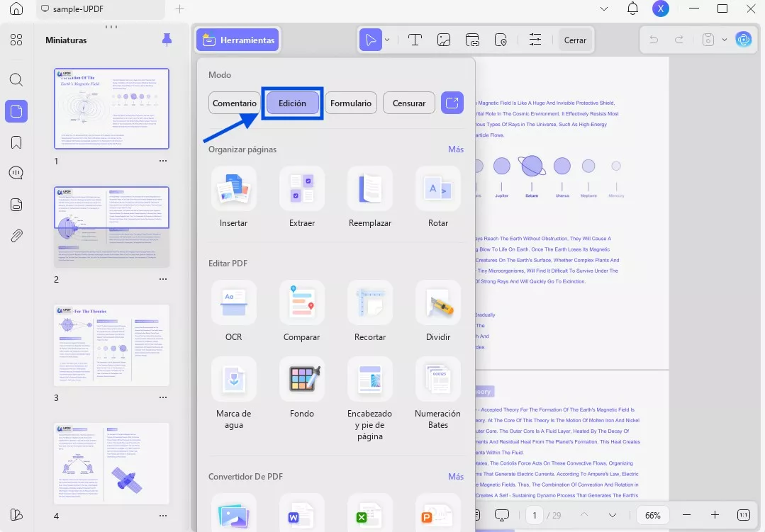Select page 1 thumbnail

tap(111, 108)
